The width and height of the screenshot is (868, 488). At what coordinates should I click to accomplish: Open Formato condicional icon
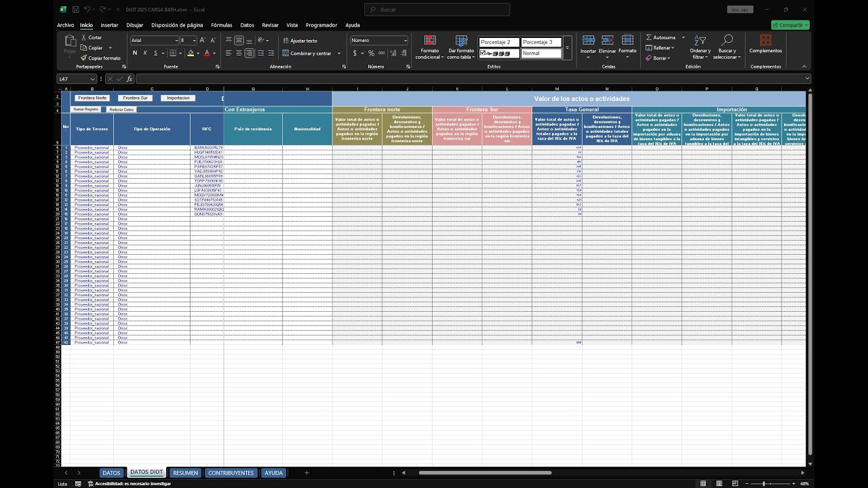click(x=429, y=41)
